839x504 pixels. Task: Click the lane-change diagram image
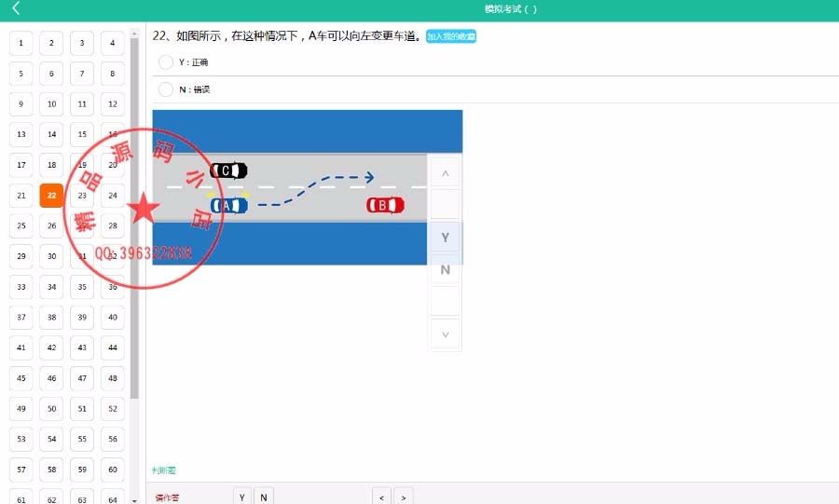pos(307,187)
